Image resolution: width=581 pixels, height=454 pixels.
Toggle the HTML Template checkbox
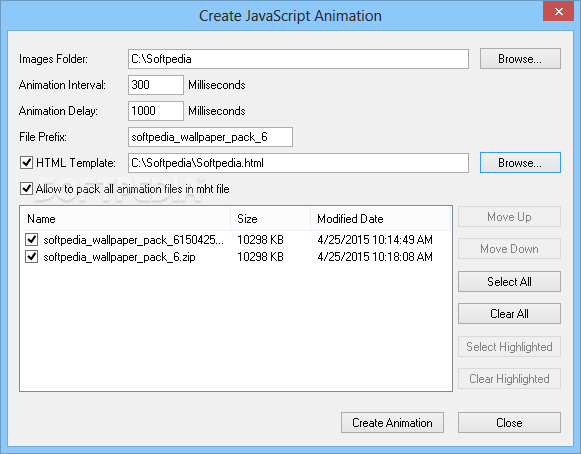pos(26,163)
